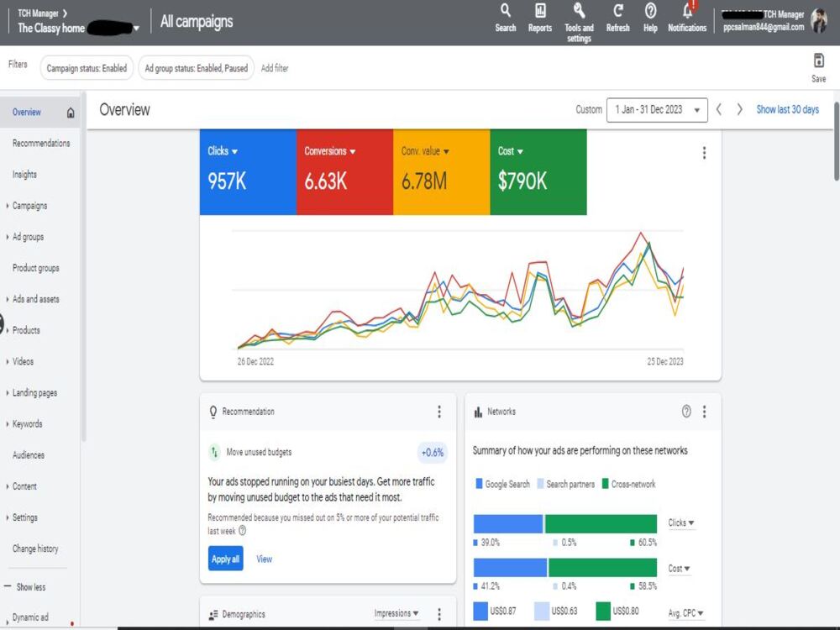The image size is (840, 630).
Task: Click the Demographics card icon
Action: tap(213, 615)
